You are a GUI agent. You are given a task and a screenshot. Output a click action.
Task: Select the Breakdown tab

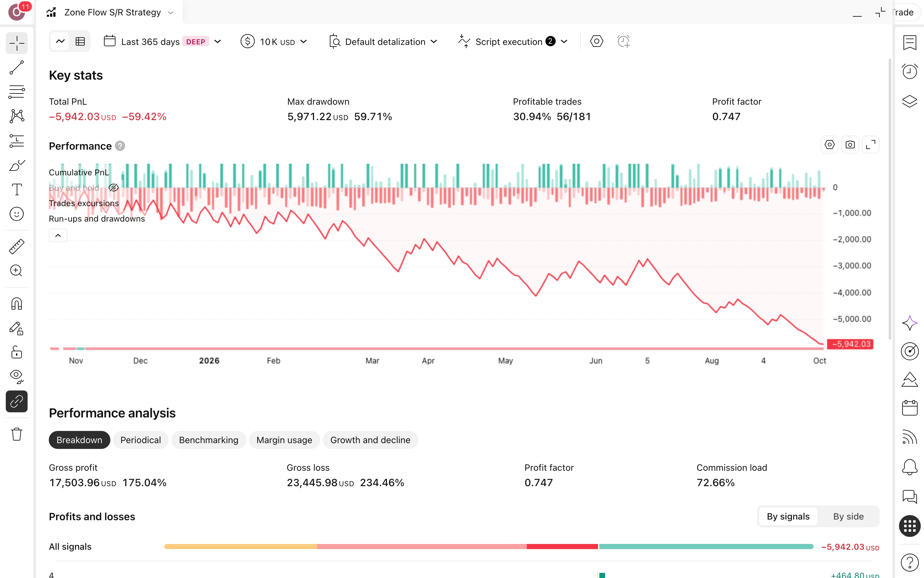[x=80, y=440]
